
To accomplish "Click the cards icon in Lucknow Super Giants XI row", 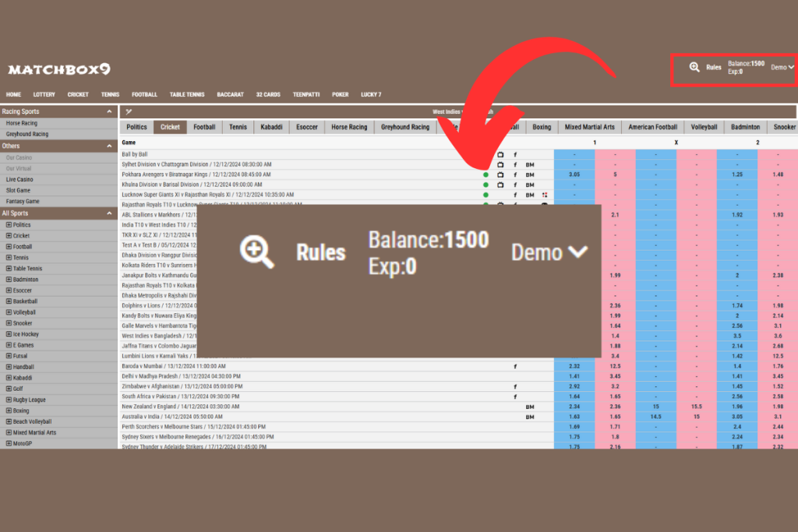I will pyautogui.click(x=545, y=195).
